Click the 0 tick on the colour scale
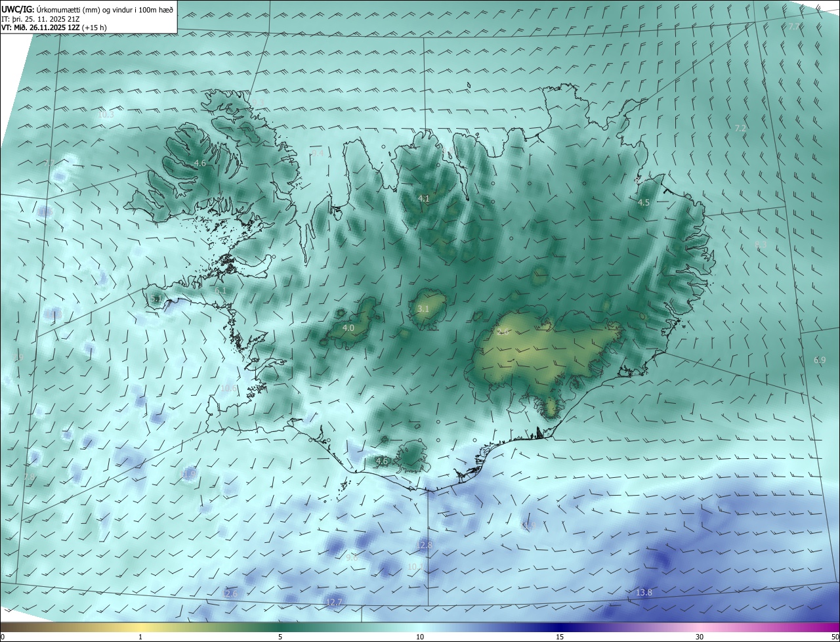This screenshot has height=642, width=840. [2, 637]
